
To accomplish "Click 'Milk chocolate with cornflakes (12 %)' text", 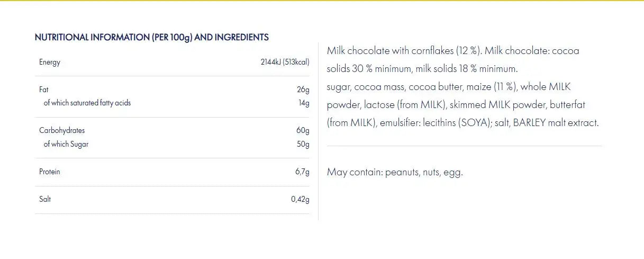I will click(x=403, y=51).
